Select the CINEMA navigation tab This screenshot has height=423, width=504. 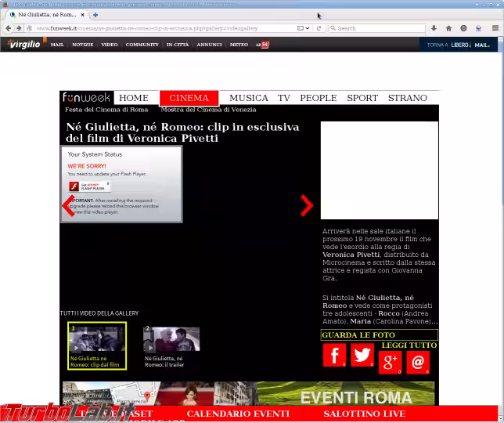(x=189, y=98)
